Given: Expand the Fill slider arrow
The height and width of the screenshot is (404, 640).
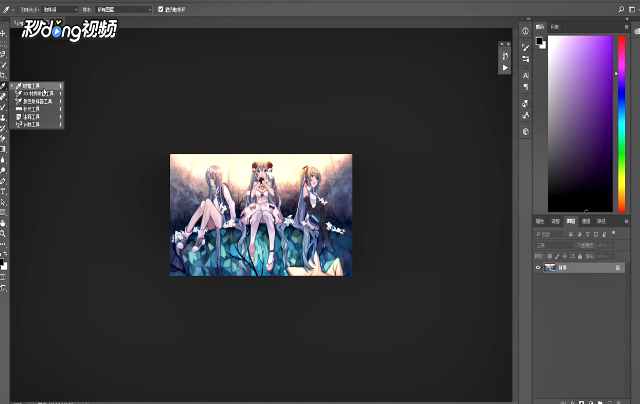Looking at the screenshot, I should coord(612,256).
